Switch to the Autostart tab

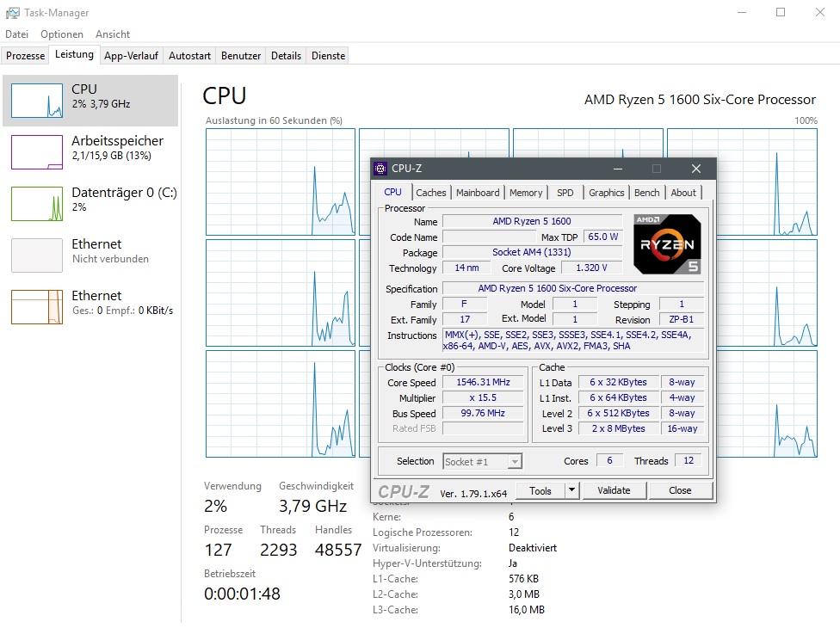pos(189,56)
